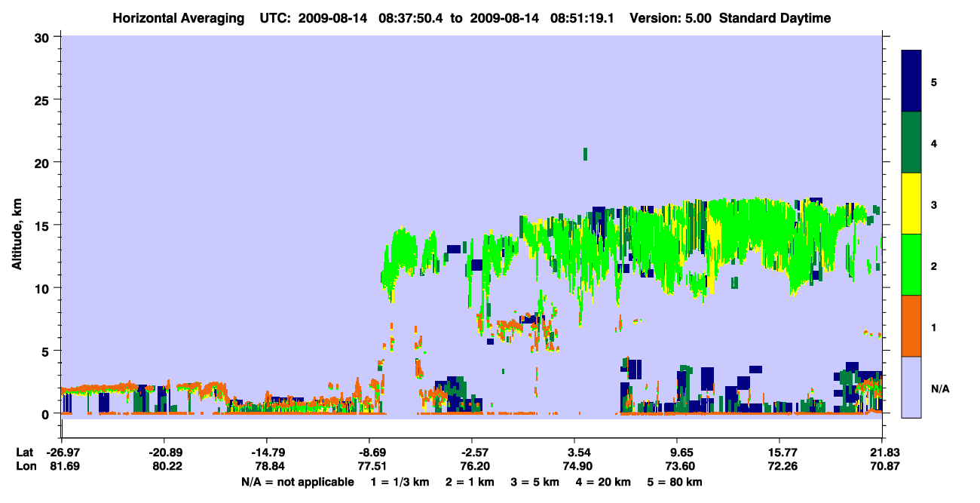Click the 'Version: 5.00' text in title

coord(672,18)
